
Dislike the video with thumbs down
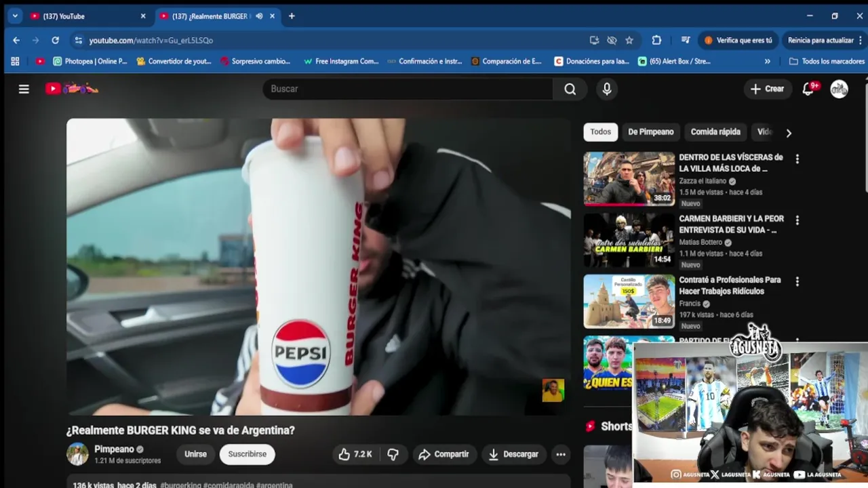click(x=393, y=454)
